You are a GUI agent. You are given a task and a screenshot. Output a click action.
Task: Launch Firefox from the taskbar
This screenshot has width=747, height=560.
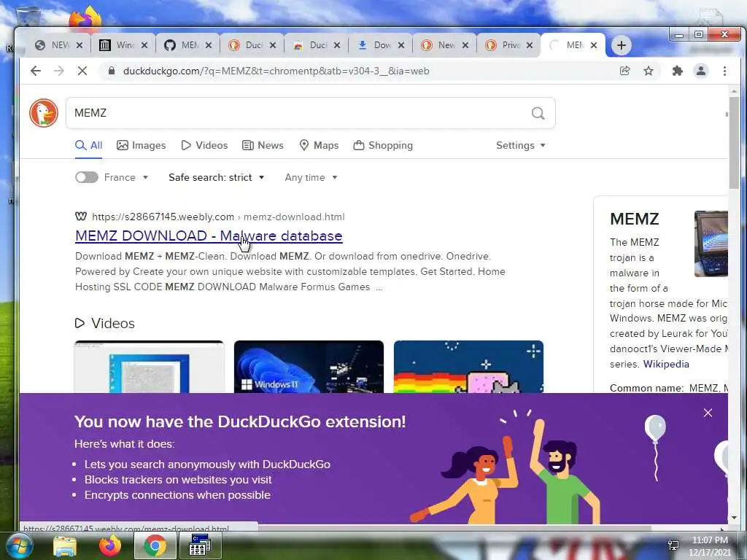110,545
